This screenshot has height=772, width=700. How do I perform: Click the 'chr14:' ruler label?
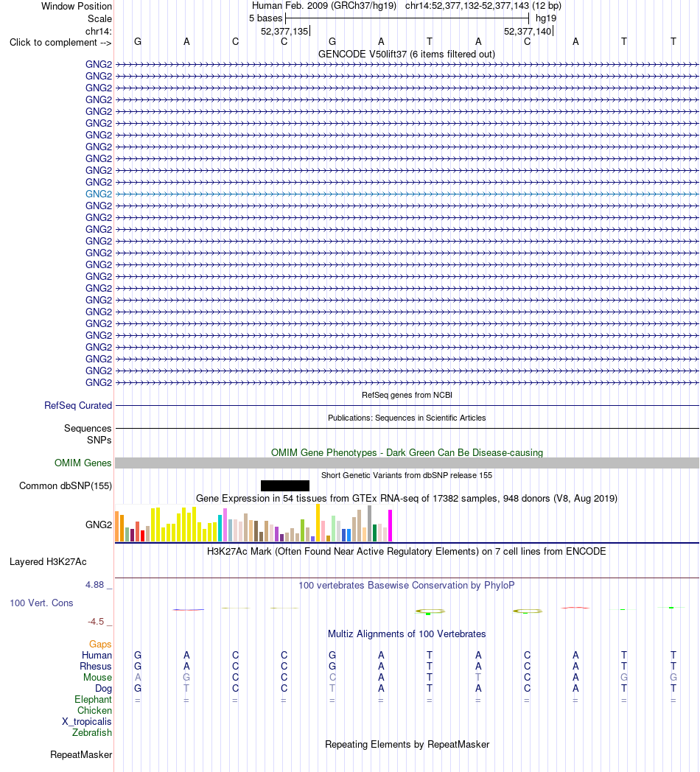click(x=99, y=32)
